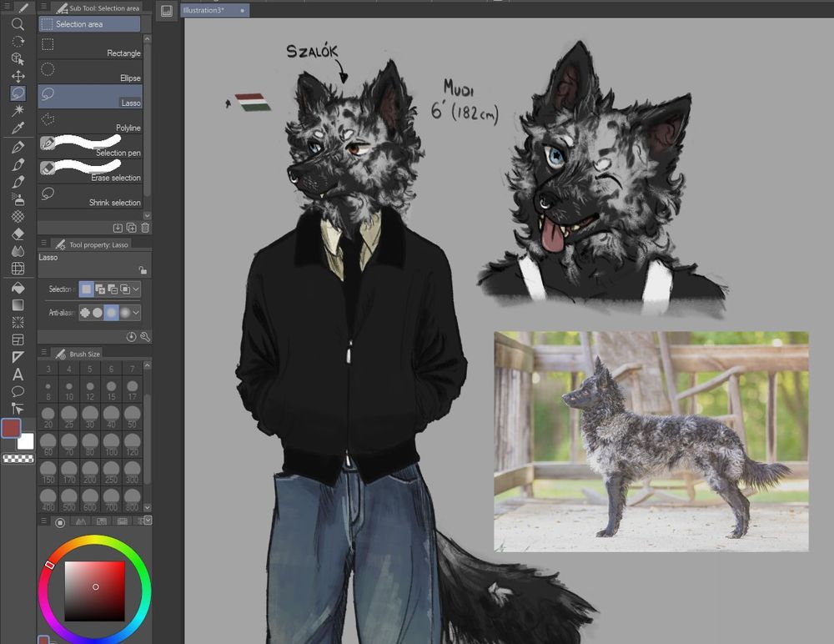Toggle the Lasso tool property lock

[143, 269]
